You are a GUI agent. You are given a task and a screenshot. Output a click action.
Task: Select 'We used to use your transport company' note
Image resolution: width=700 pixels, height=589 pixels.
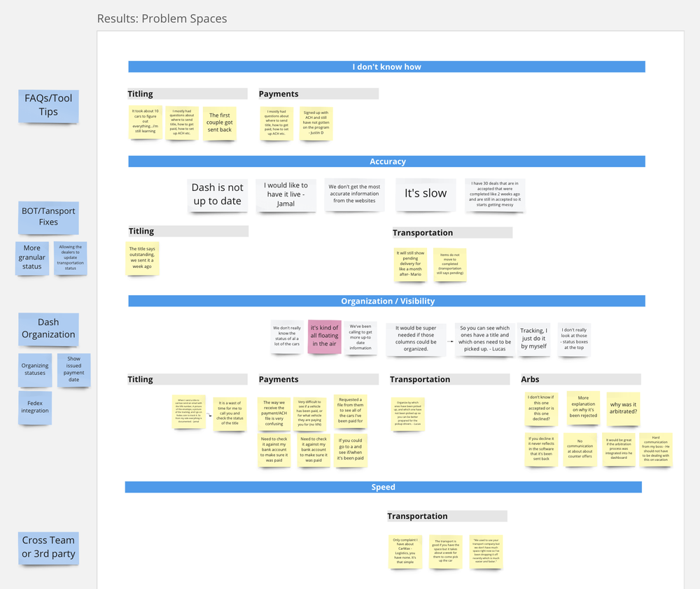[x=486, y=551]
